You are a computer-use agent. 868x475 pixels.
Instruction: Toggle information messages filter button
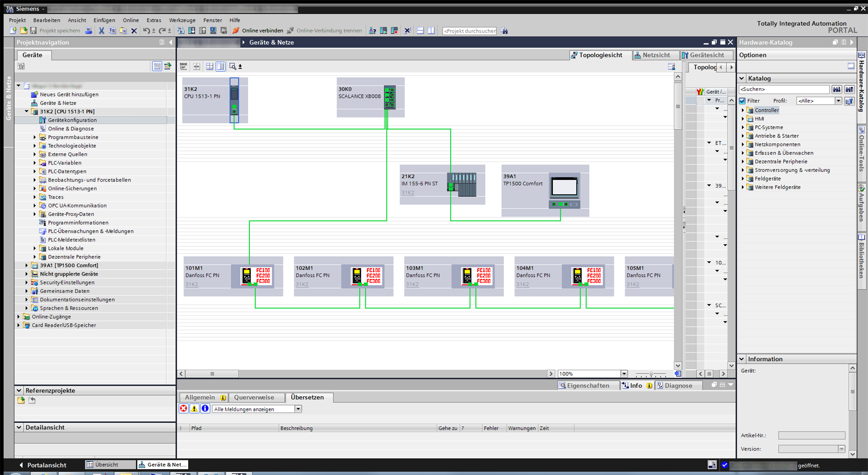(205, 409)
